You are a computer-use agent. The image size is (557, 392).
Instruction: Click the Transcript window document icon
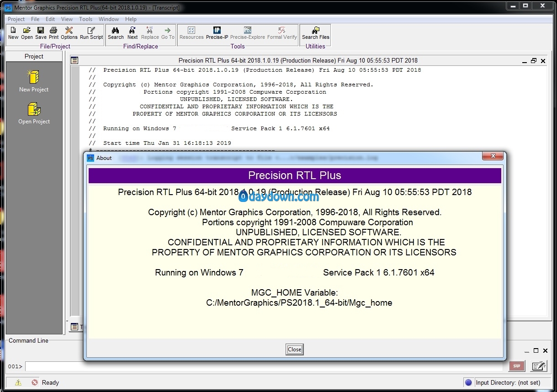[75, 60]
